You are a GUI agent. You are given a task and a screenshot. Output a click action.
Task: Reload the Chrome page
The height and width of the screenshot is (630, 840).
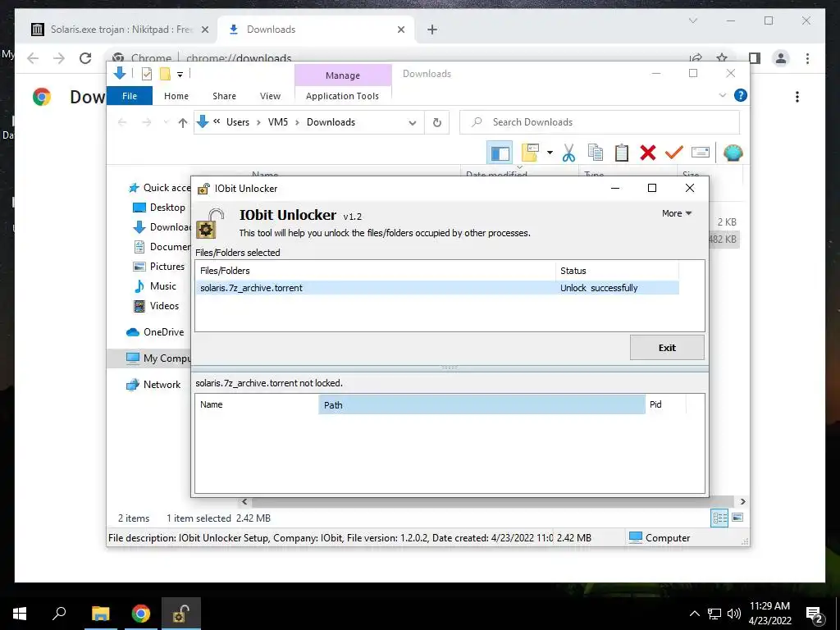pos(85,58)
